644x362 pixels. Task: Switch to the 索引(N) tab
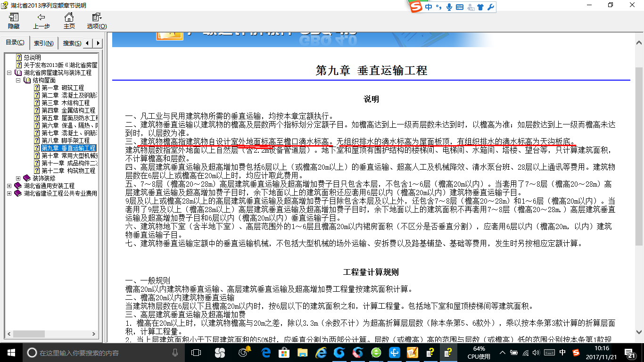tap(43, 43)
